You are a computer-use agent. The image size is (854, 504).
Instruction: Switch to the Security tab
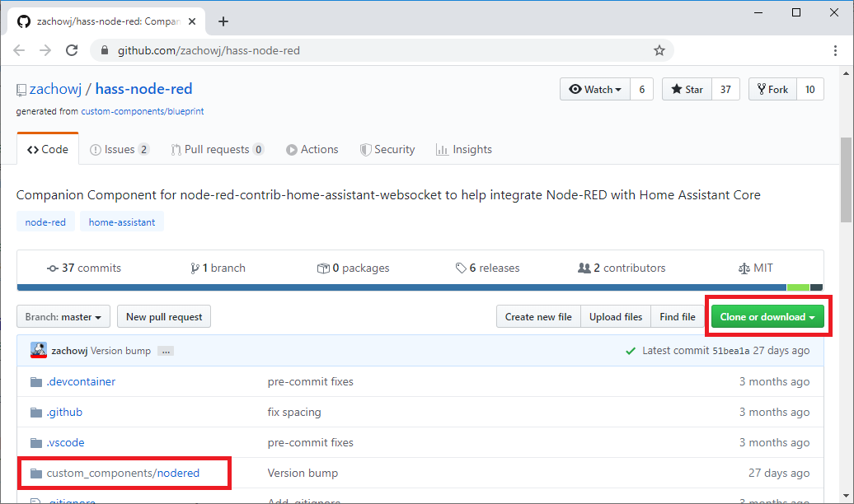point(387,149)
